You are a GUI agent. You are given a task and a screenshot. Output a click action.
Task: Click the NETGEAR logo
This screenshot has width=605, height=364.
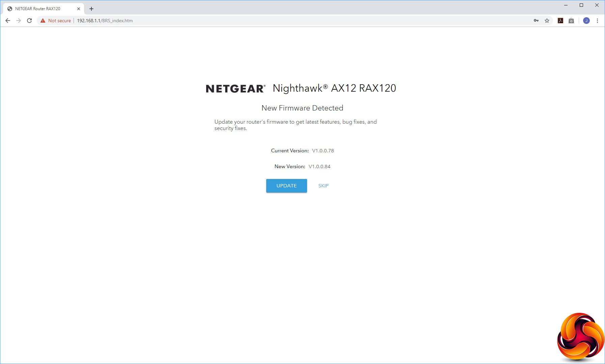(236, 89)
